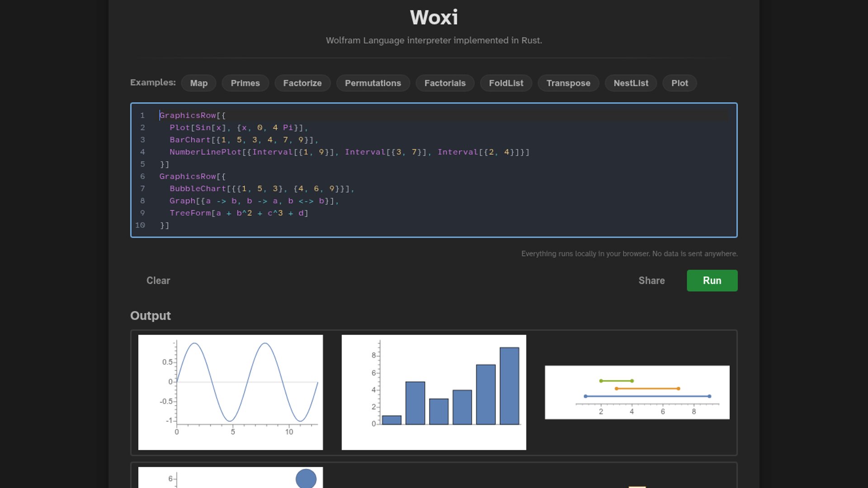
Task: Click 'Everything runs locally in your browser' note
Action: point(629,254)
